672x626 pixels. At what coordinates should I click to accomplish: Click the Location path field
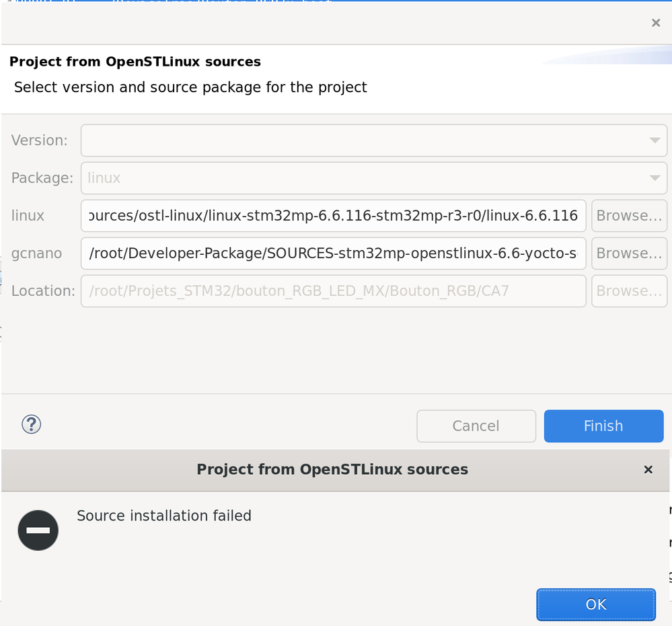pyautogui.click(x=333, y=291)
